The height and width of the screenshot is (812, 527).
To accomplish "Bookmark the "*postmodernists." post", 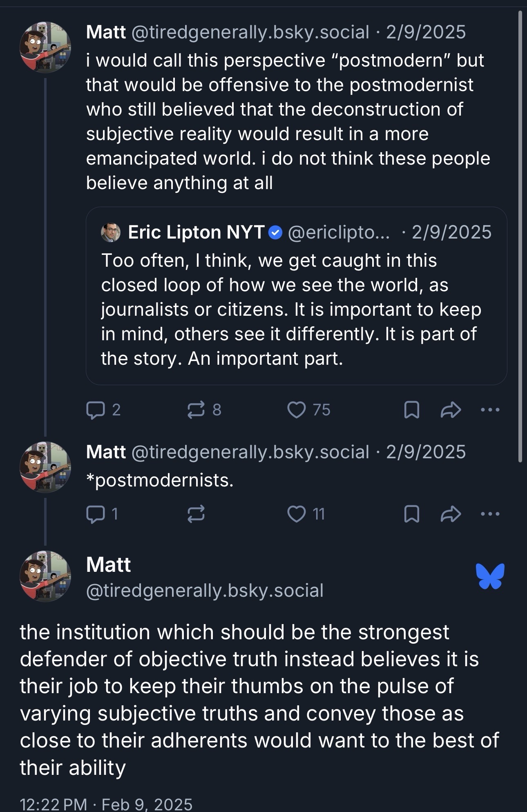I will 411,514.
